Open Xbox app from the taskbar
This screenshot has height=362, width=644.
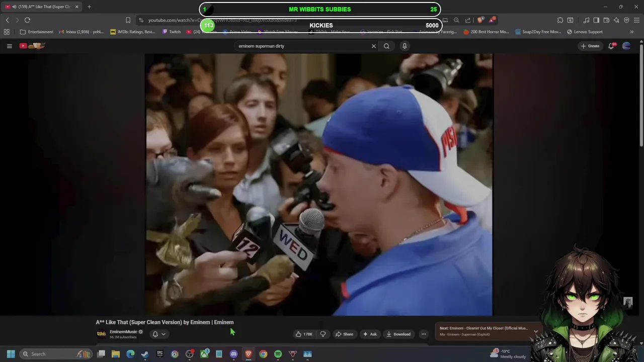(204, 354)
